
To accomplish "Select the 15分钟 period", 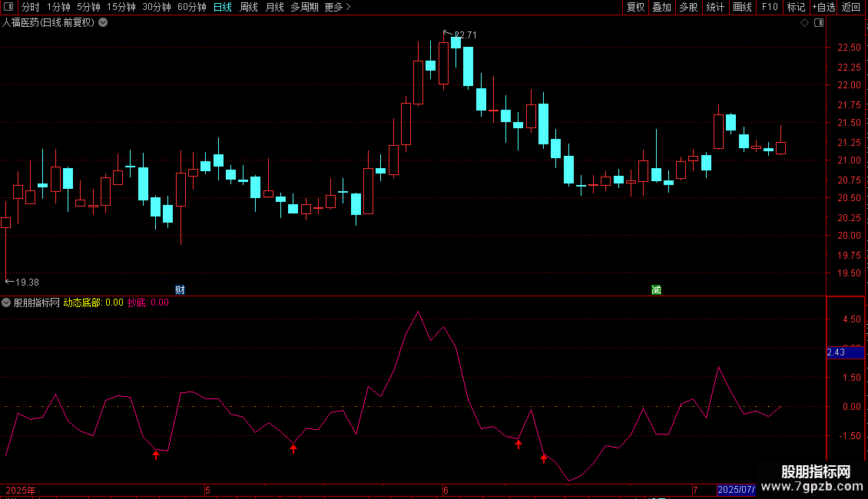I will click(x=121, y=7).
